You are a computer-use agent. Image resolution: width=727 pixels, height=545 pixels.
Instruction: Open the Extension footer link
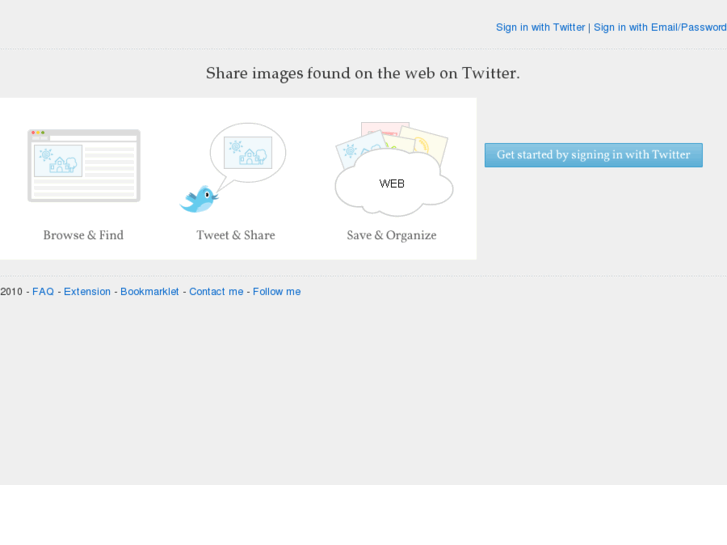coord(87,292)
